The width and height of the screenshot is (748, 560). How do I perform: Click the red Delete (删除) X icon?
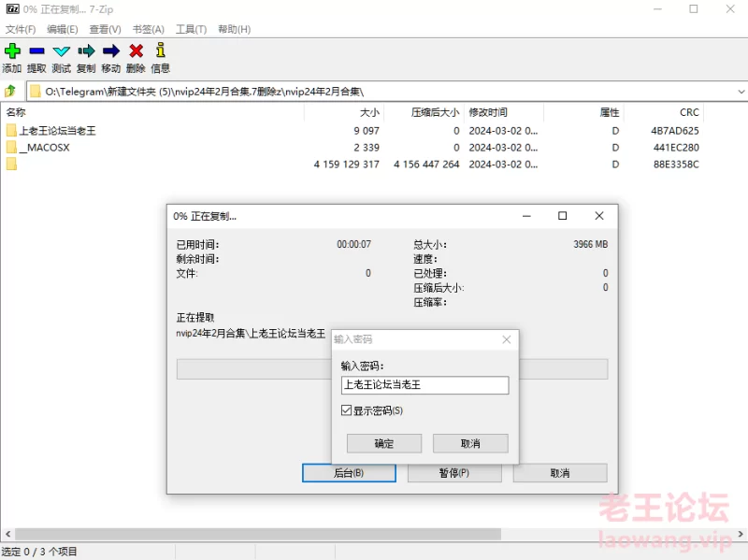(x=136, y=50)
